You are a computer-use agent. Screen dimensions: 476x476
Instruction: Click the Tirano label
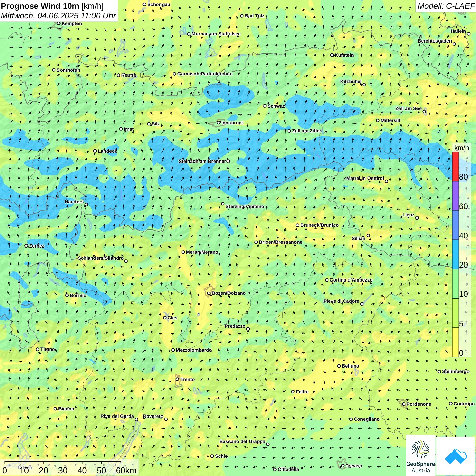coord(48,349)
